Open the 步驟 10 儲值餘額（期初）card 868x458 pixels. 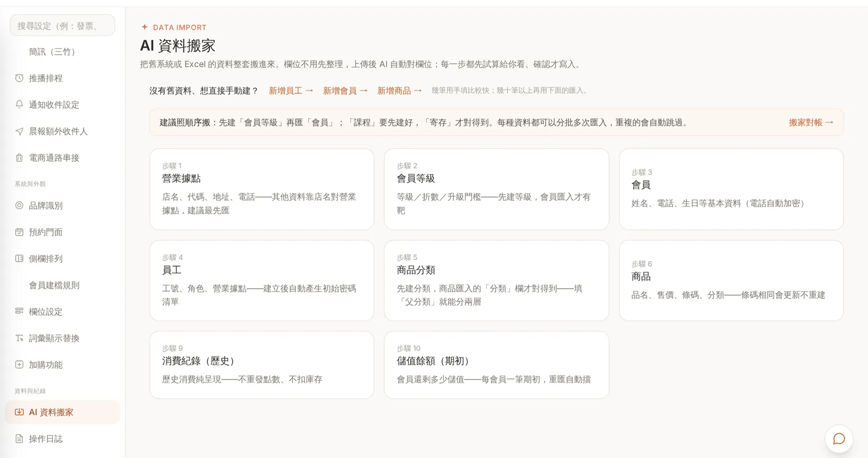[x=496, y=365]
